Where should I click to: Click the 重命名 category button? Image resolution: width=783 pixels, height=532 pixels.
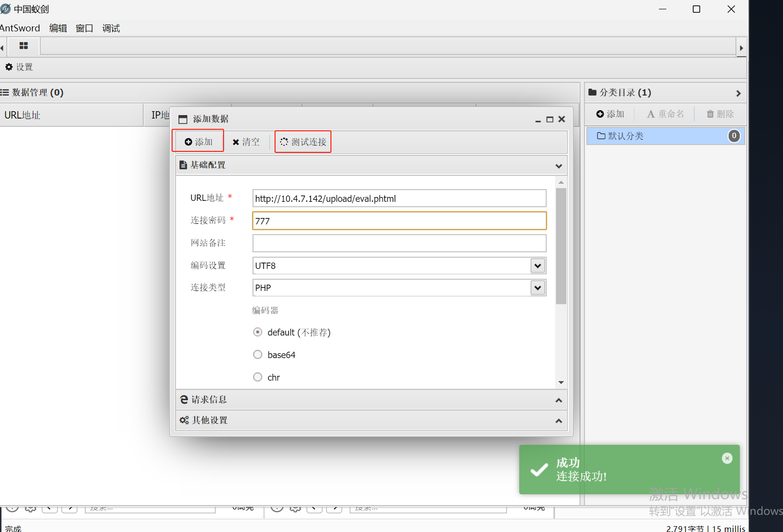pos(665,114)
